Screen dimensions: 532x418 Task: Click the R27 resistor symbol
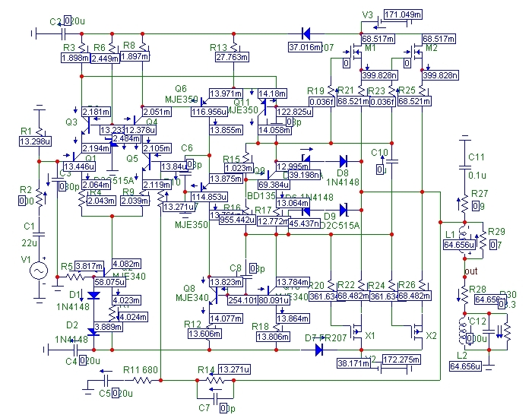tap(464, 205)
